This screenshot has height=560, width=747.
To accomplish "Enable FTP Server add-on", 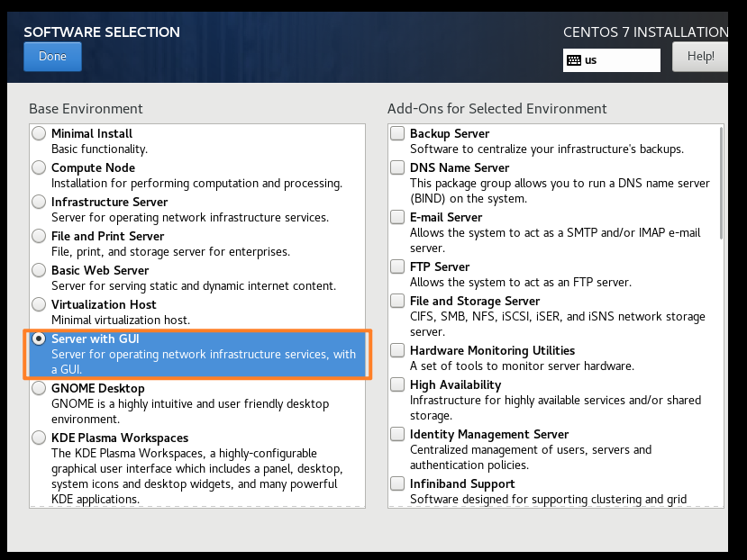I will click(x=397, y=266).
